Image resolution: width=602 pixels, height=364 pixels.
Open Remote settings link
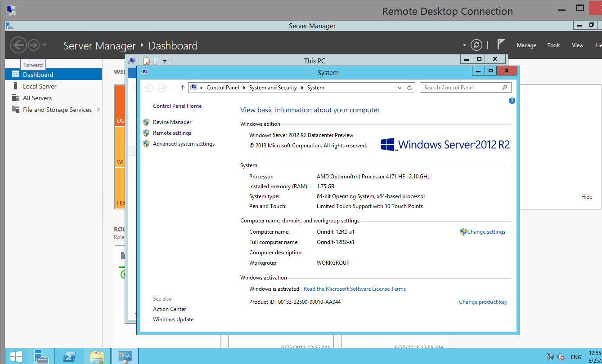tap(172, 133)
